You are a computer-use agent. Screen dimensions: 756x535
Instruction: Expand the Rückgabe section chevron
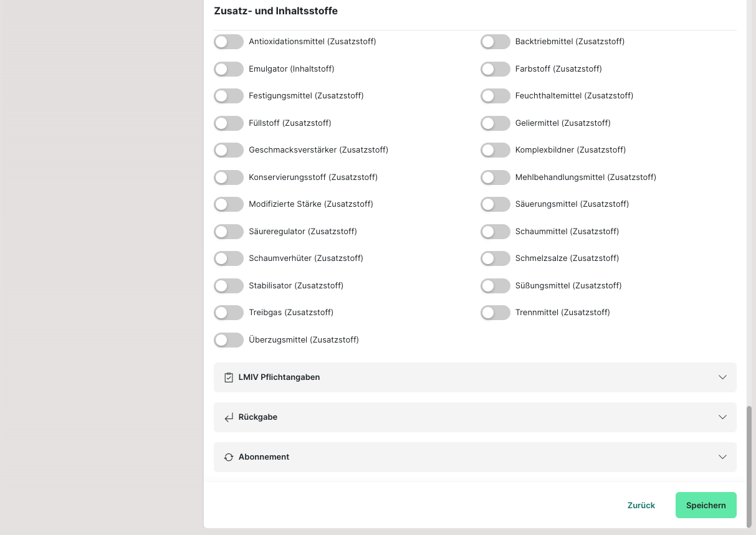[722, 417]
